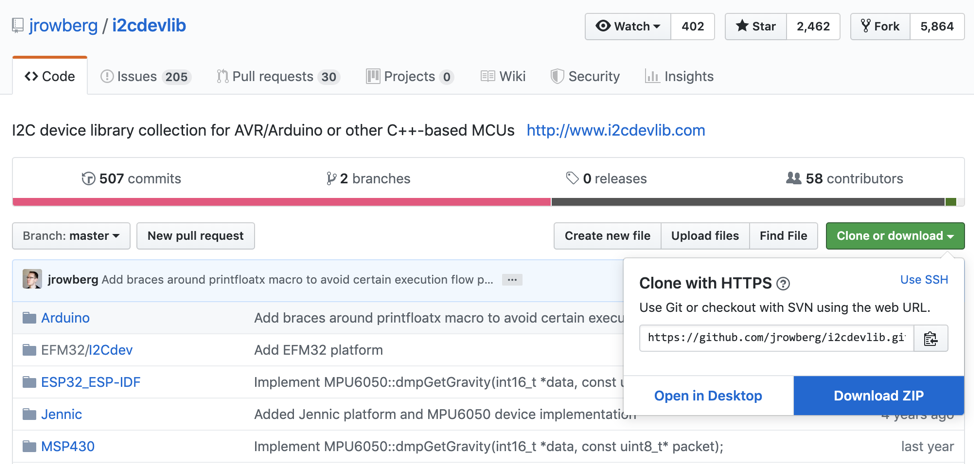Click the Download ZIP button
This screenshot has height=464, width=974.
click(x=879, y=396)
